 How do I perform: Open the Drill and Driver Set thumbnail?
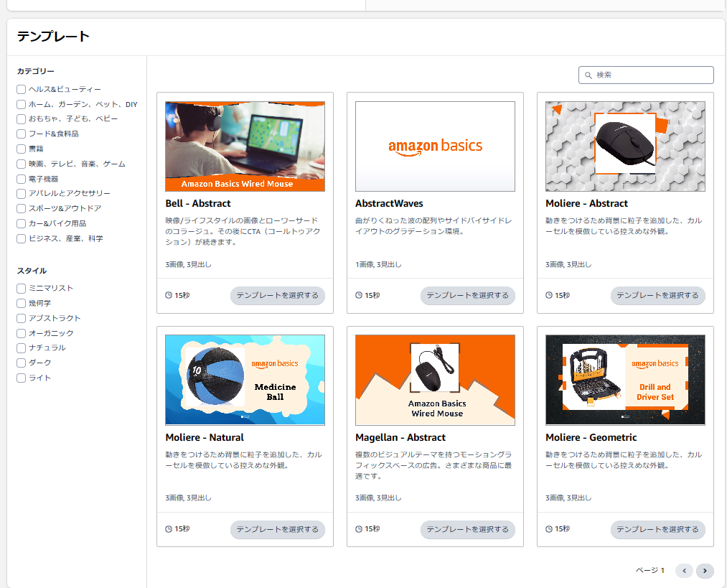625,381
